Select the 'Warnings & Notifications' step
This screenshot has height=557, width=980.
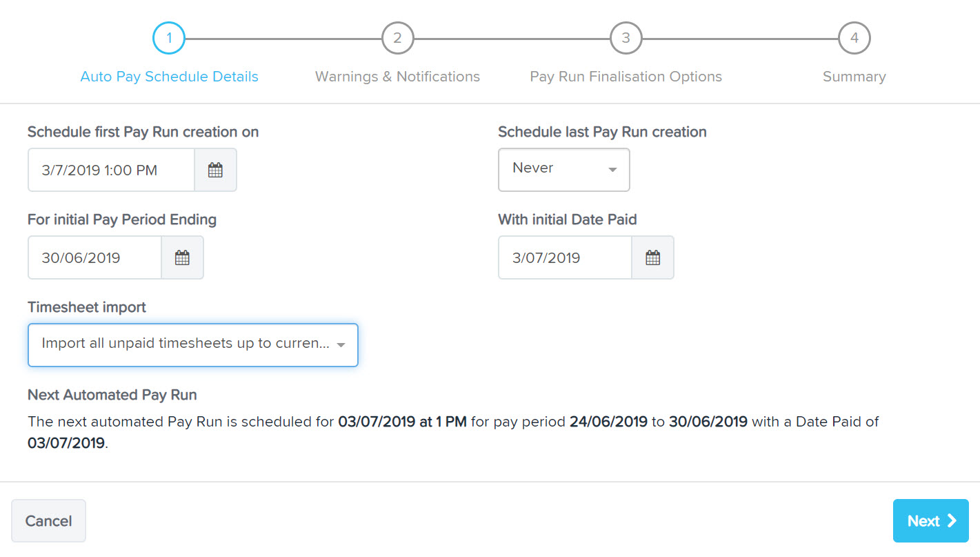tap(397, 77)
